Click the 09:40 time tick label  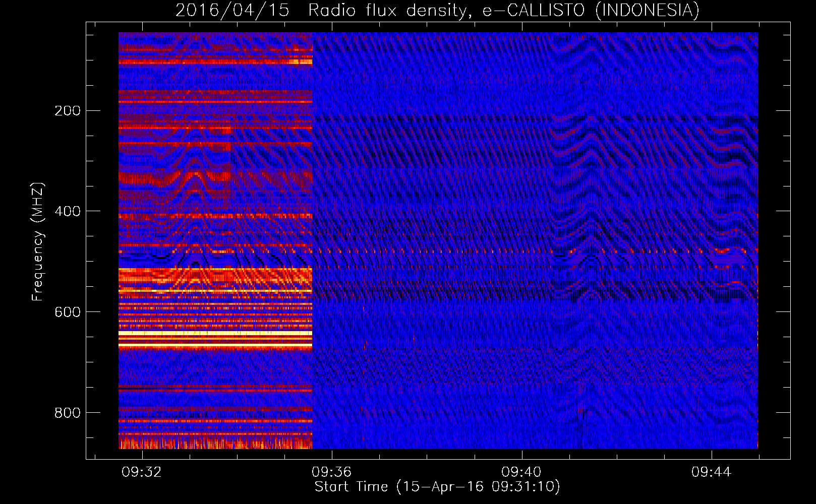(x=521, y=472)
